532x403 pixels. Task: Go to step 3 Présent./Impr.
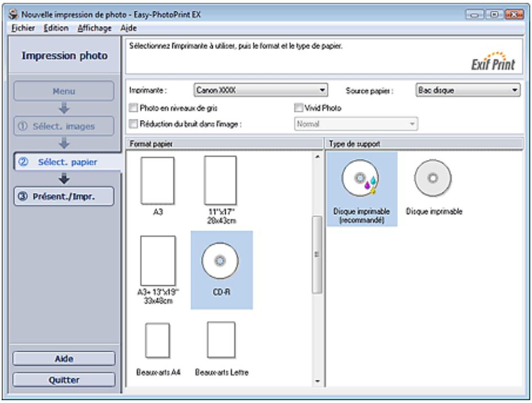click(x=64, y=196)
